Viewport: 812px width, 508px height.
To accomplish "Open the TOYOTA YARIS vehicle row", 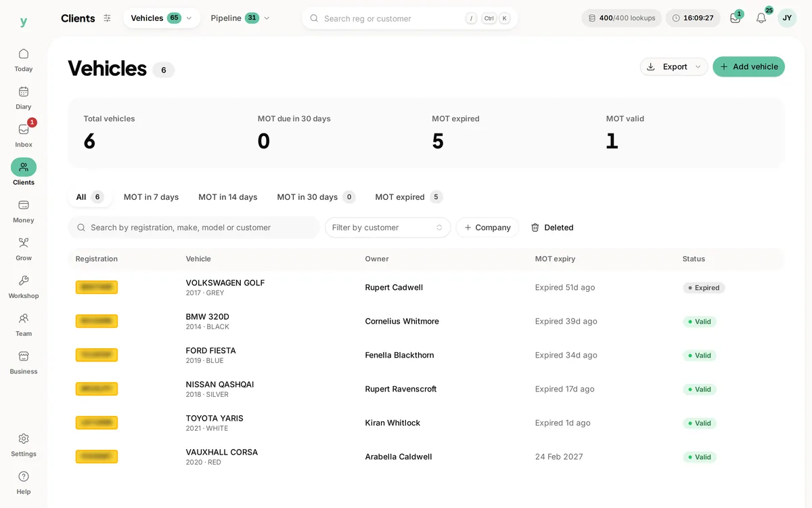I will (x=426, y=423).
